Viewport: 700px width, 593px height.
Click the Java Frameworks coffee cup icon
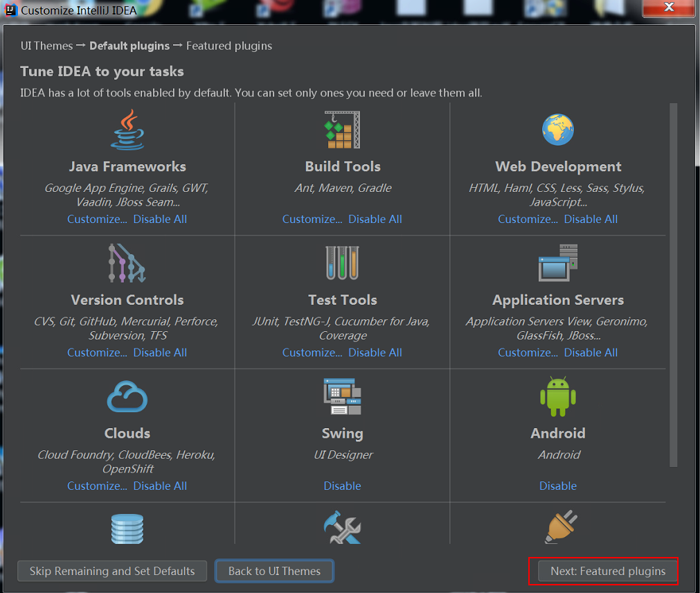[127, 130]
